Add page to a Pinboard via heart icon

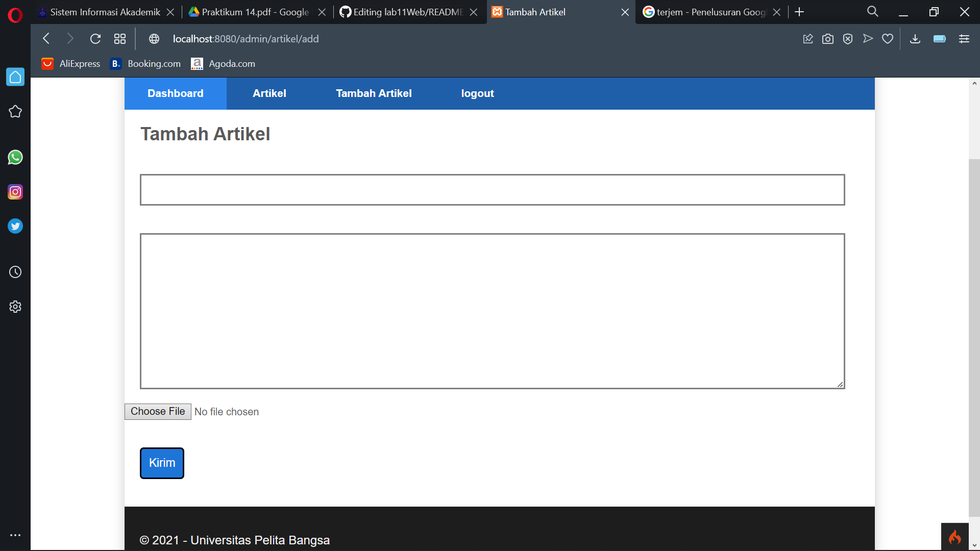pos(888,38)
